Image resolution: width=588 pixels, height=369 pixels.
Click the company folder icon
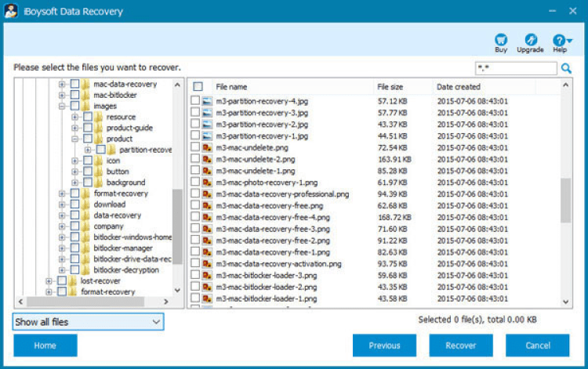coord(86,226)
